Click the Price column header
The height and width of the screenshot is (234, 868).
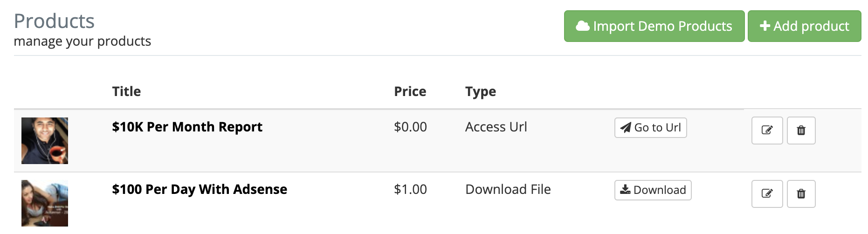coord(410,91)
